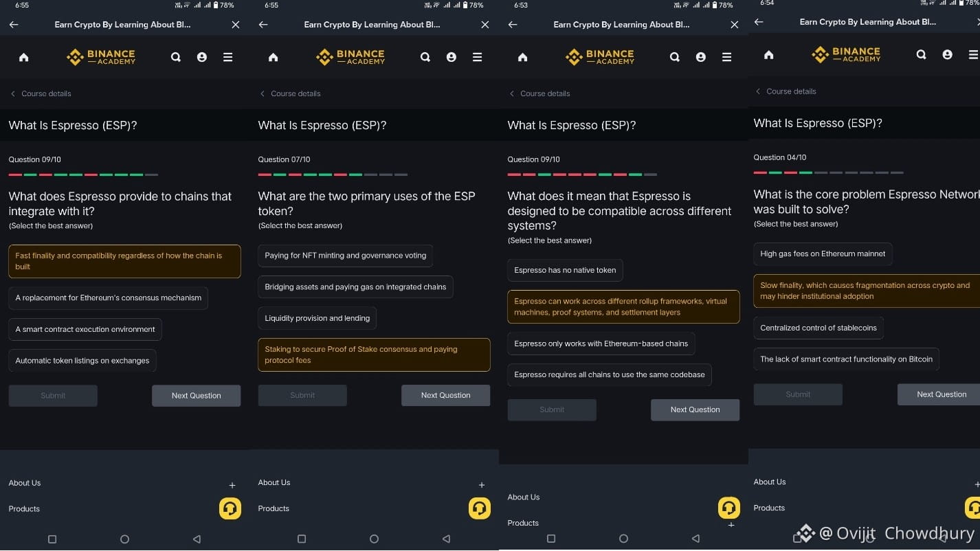
Task: Pick "A smart contract execution environment" option
Action: pos(85,329)
